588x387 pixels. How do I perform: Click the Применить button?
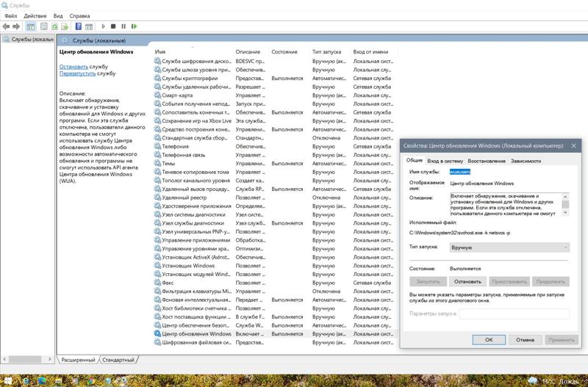562,340
